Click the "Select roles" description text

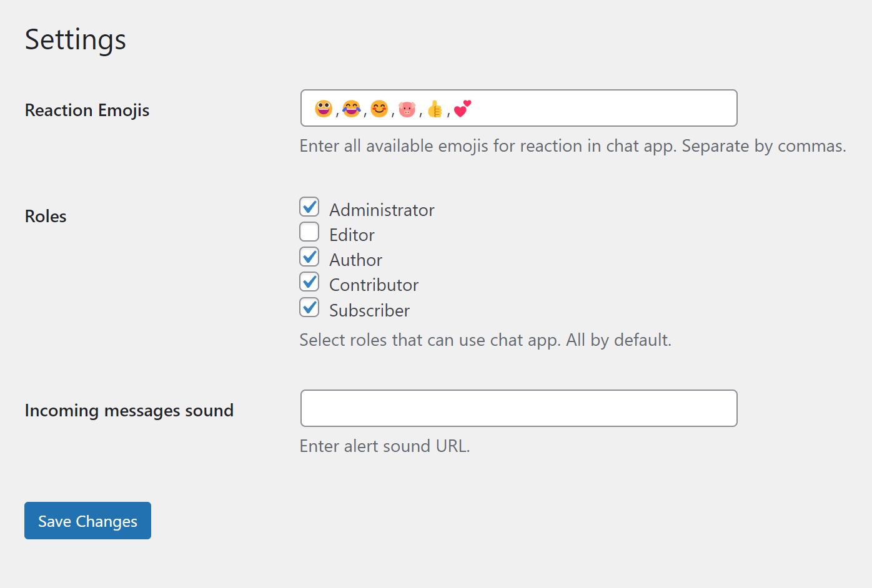pos(485,340)
